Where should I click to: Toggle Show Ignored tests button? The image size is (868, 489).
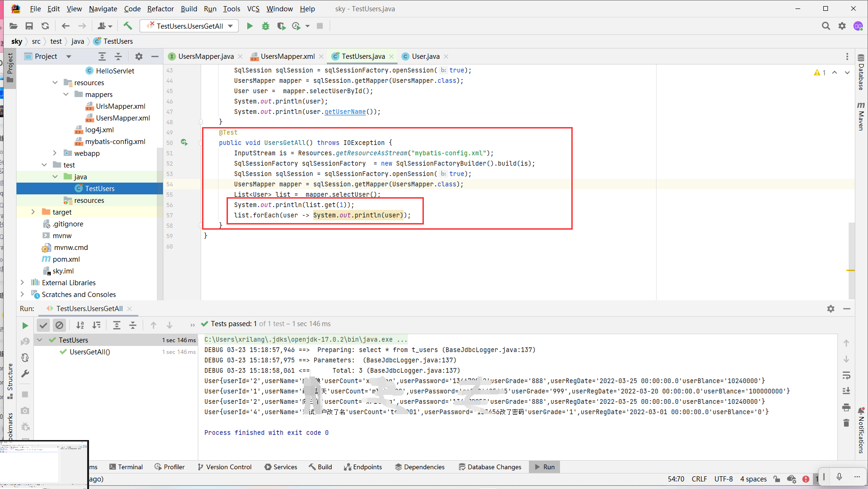click(x=59, y=325)
